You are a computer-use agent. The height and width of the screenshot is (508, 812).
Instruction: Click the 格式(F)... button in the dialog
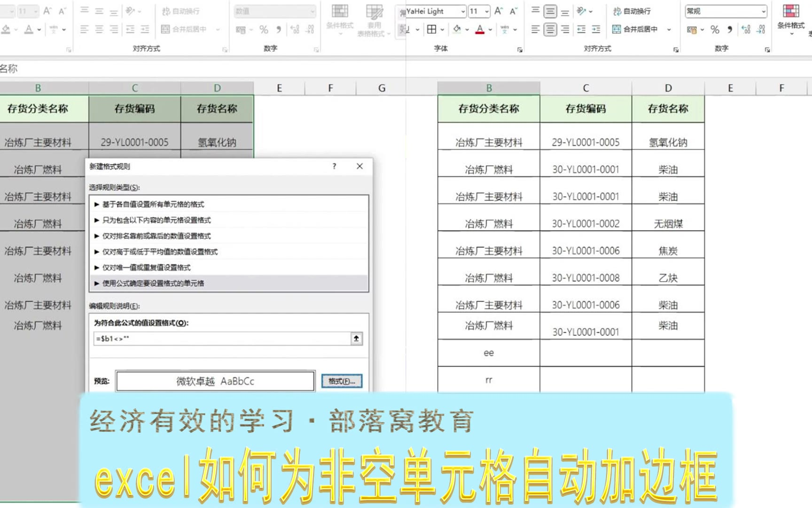342,381
